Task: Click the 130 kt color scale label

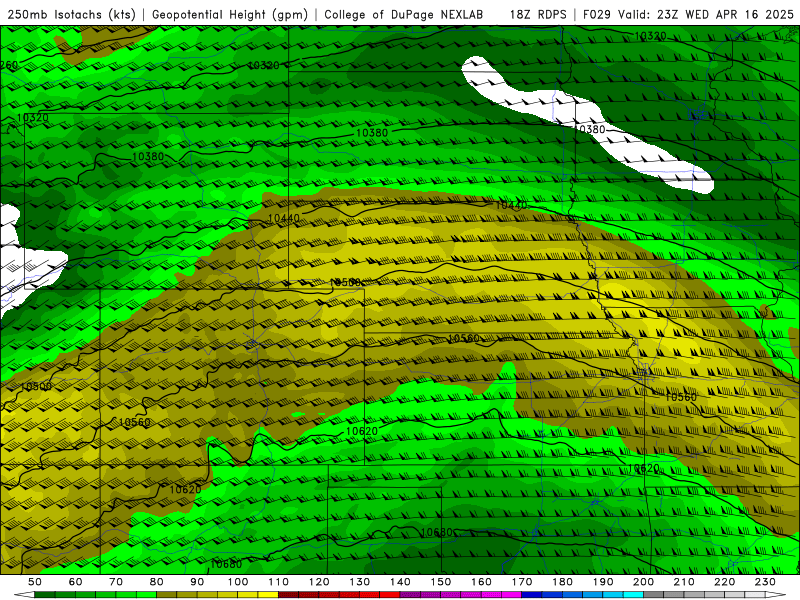Action: pos(360,582)
